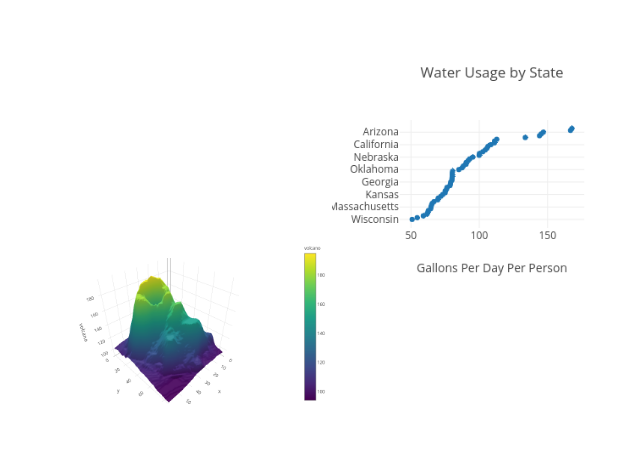This screenshot has height=454, width=639.
Task: Click the Nebraska axis label
Action: point(376,157)
